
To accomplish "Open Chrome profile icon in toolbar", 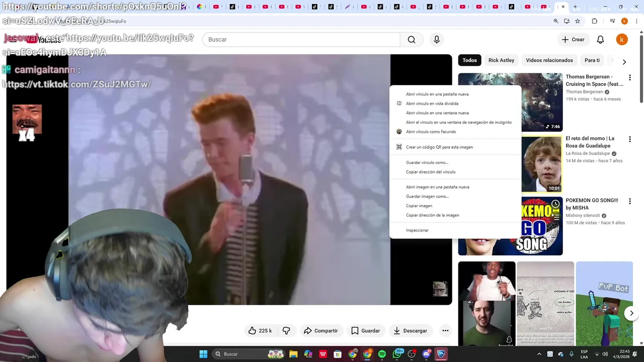I will 624,21.
